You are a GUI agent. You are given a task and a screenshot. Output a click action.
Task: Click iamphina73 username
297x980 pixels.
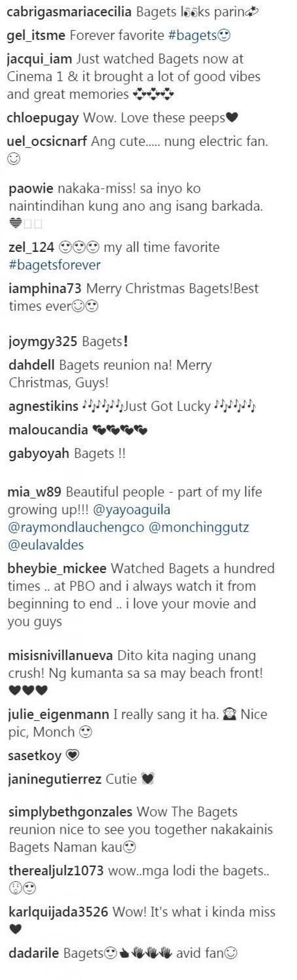click(x=45, y=289)
